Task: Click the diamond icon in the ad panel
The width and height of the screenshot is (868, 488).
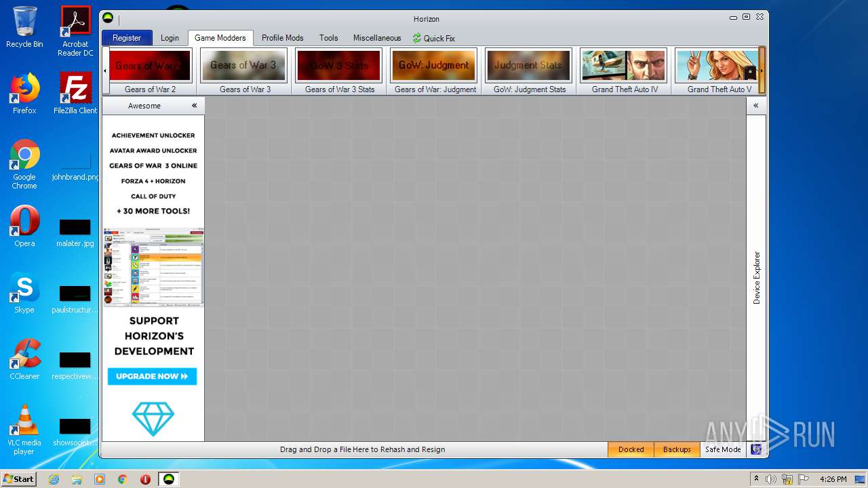Action: click(x=153, y=419)
